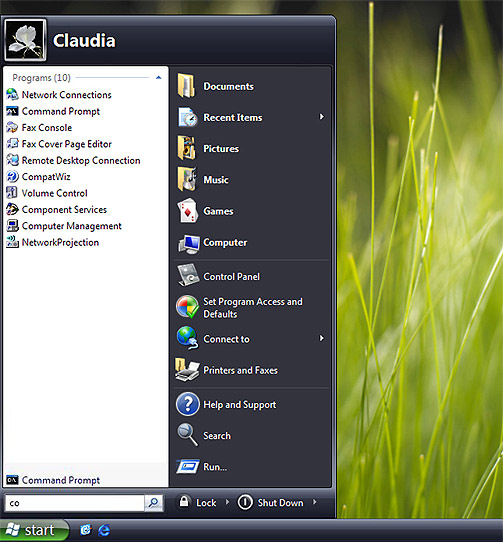This screenshot has height=542, width=503.
Task: Click the Help and Support question mark icon
Action: (187, 404)
